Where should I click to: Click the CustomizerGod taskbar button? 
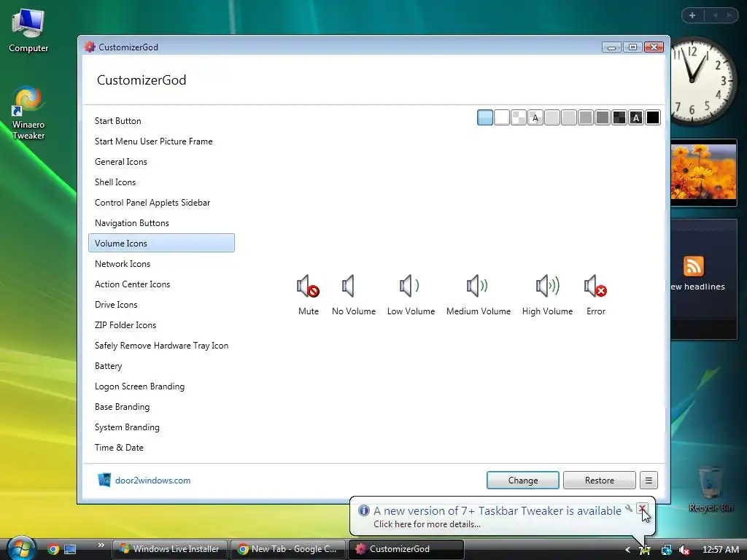tap(406, 549)
